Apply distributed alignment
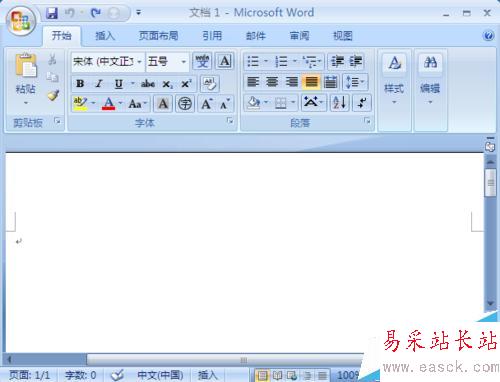The image size is (500, 382). (331, 82)
